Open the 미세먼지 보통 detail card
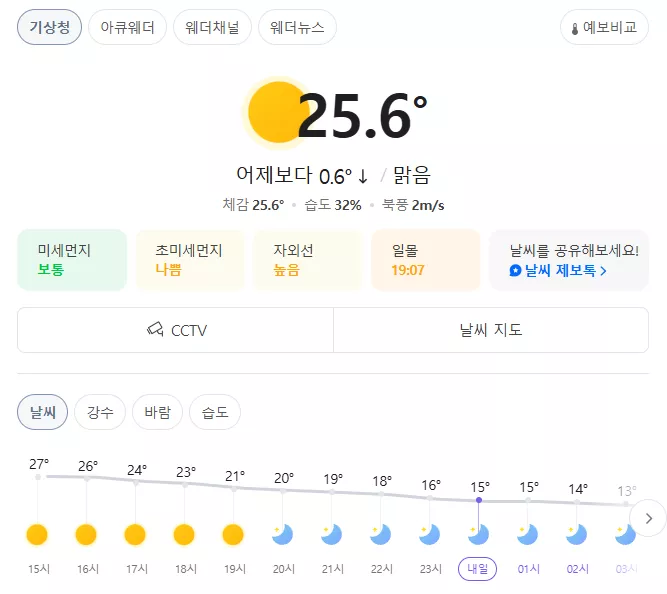This screenshot has height=594, width=667. [x=72, y=260]
